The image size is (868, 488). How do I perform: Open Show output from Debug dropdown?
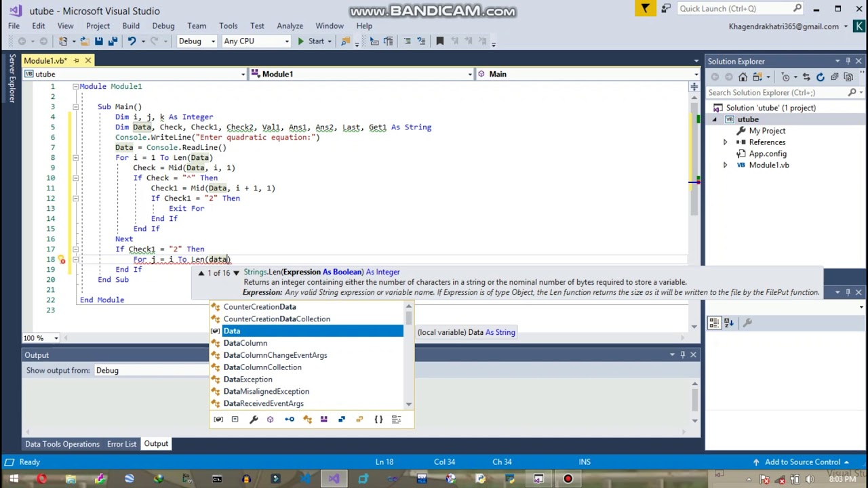151,371
